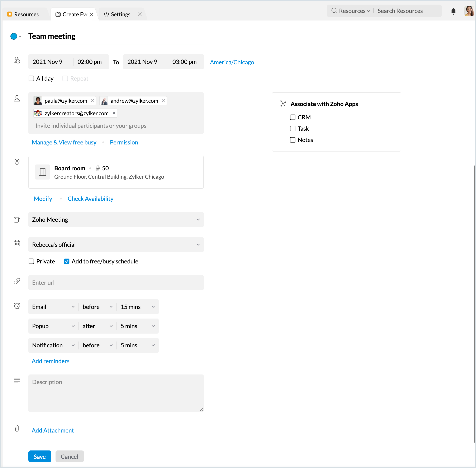Image resolution: width=476 pixels, height=468 pixels.
Task: Open the 15 mins reminder time dropdown
Action: click(137, 307)
